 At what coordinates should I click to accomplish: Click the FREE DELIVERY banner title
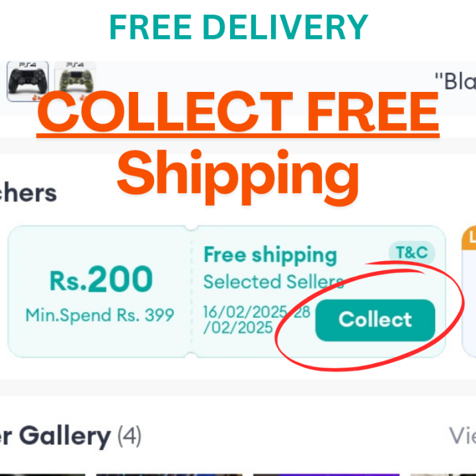(238, 27)
